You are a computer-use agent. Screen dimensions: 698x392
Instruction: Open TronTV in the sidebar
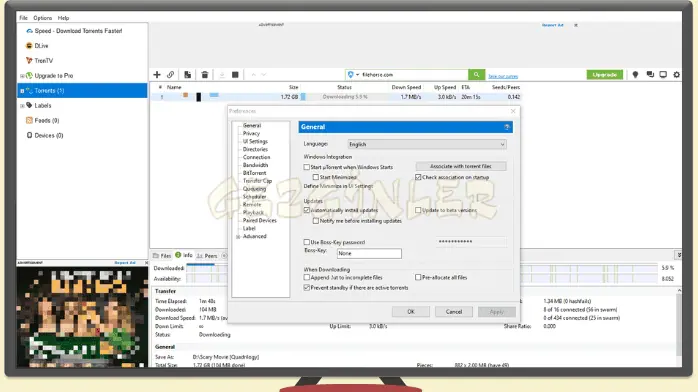tap(39, 61)
